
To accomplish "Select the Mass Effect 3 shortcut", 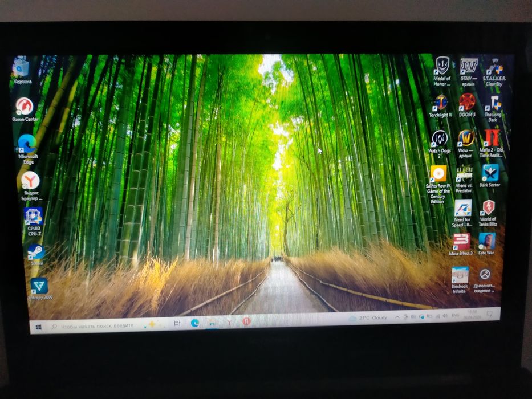I will [x=461, y=245].
